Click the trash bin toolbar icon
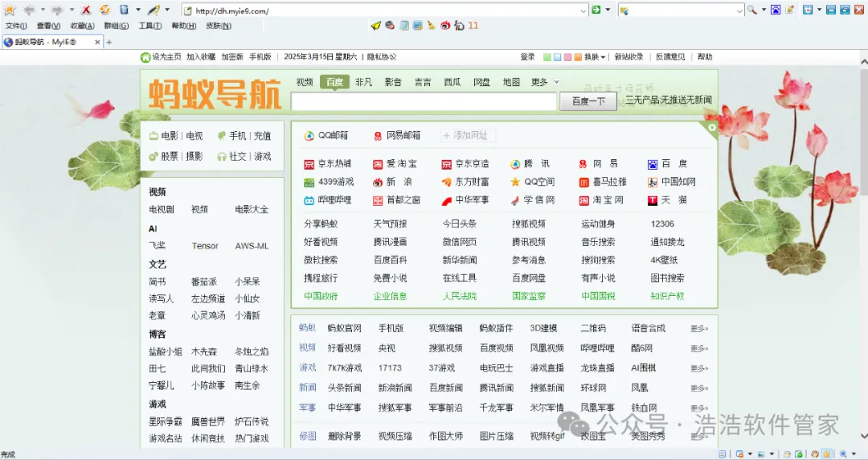868x460 pixels. [x=124, y=10]
